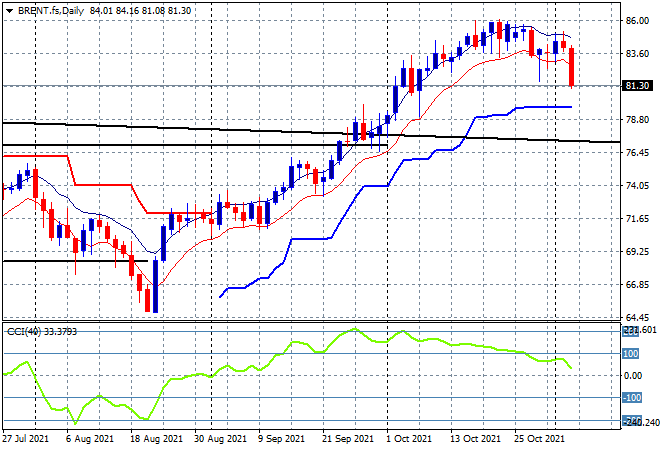This screenshot has height=450, width=660.
Task: Select the latest large red candlestick
Action: (x=572, y=67)
